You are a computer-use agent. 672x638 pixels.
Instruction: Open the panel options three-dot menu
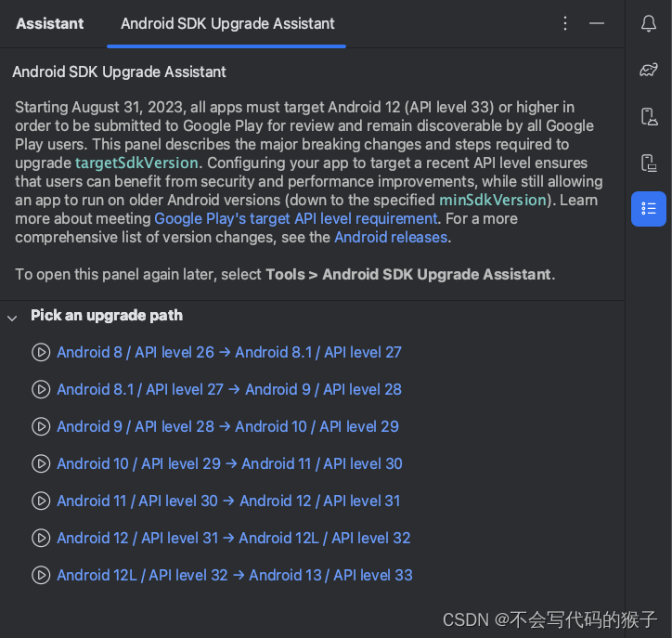(x=565, y=23)
